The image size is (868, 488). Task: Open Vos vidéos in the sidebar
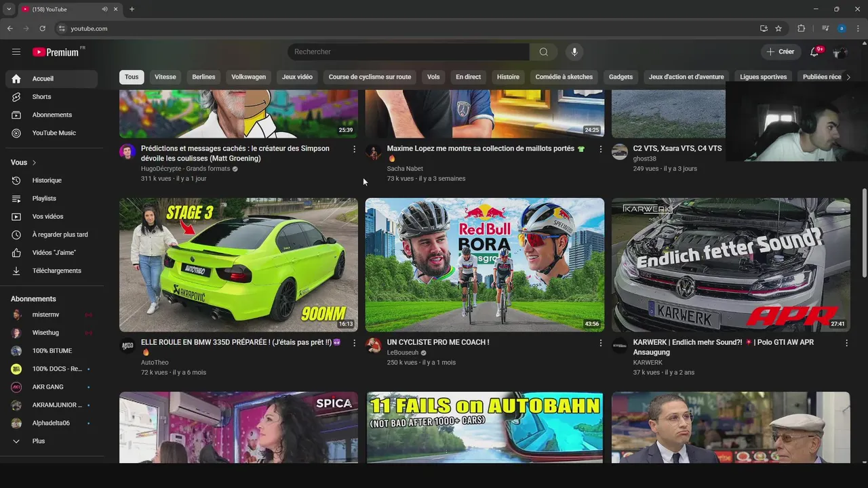coord(52,217)
